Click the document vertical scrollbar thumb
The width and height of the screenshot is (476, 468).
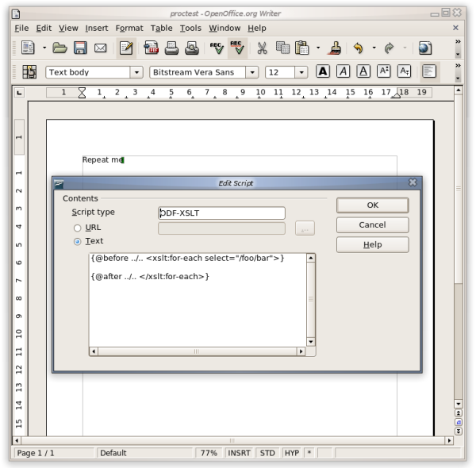pos(459,189)
